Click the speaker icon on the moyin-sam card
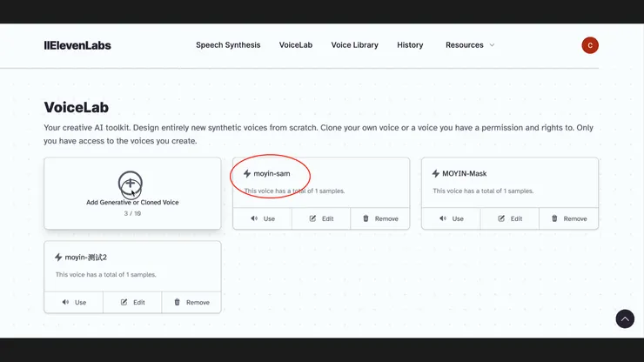The width and height of the screenshot is (644, 362). [254, 218]
